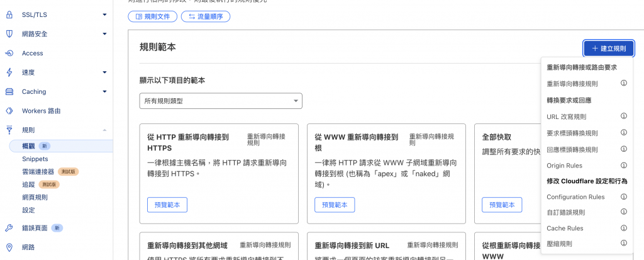This screenshot has height=260, width=644.
Task: Open 概觀 under 規則
Action: click(x=29, y=146)
